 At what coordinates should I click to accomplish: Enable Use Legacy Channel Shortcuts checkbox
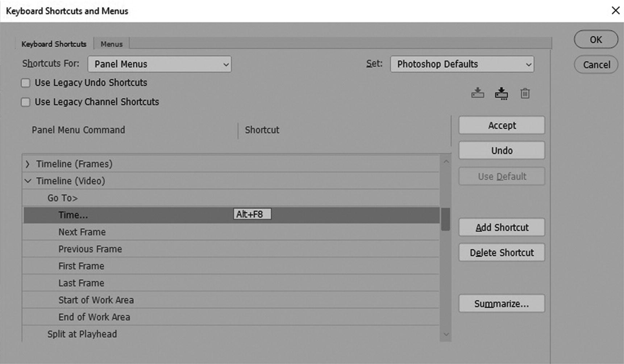tap(26, 102)
